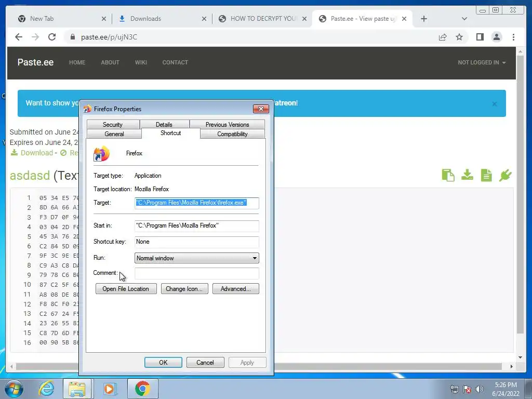Bookmark this page with the star icon
Viewport: 532px width, 399px height.
[459, 37]
